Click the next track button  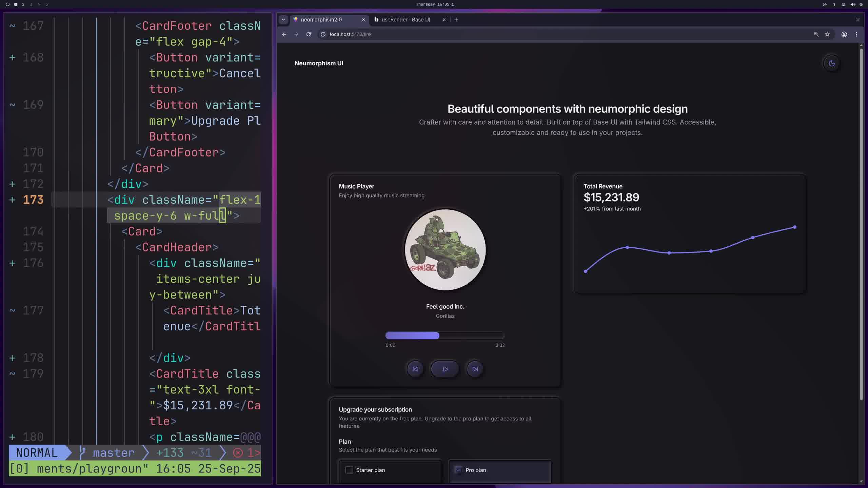(475, 369)
